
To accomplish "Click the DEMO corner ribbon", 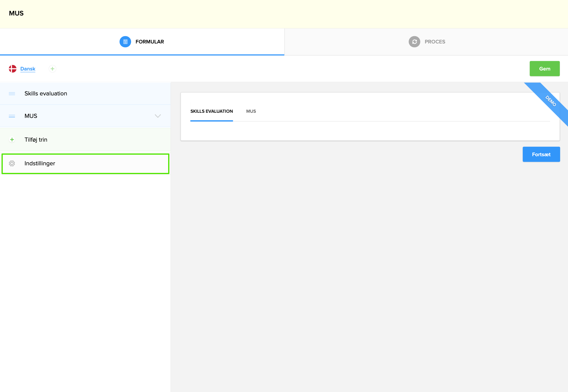I will tap(551, 101).
